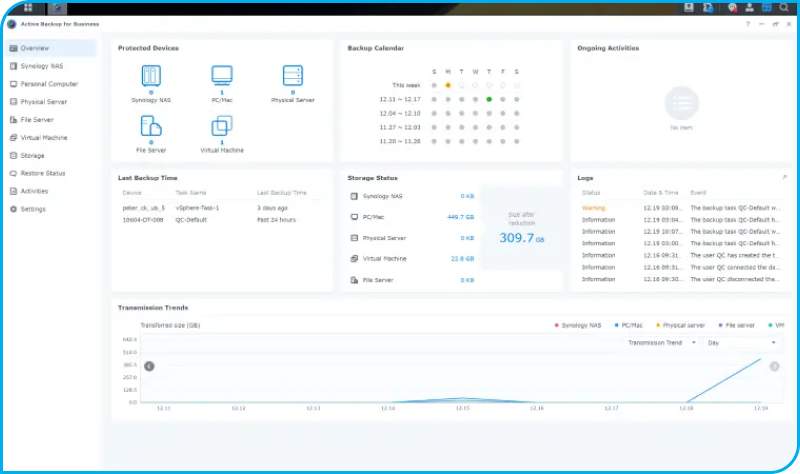Show previous period in Transmission Trends chart

pyautogui.click(x=149, y=366)
